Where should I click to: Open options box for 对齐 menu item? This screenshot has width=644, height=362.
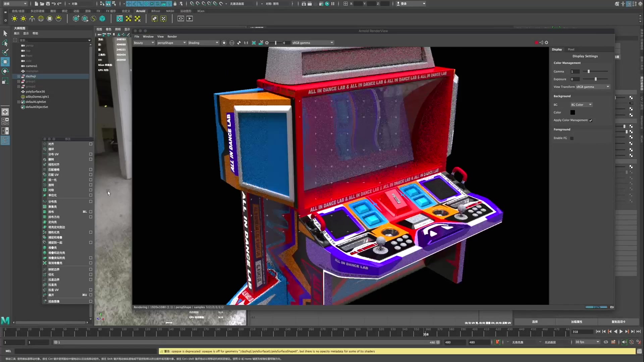pyautogui.click(x=91, y=144)
